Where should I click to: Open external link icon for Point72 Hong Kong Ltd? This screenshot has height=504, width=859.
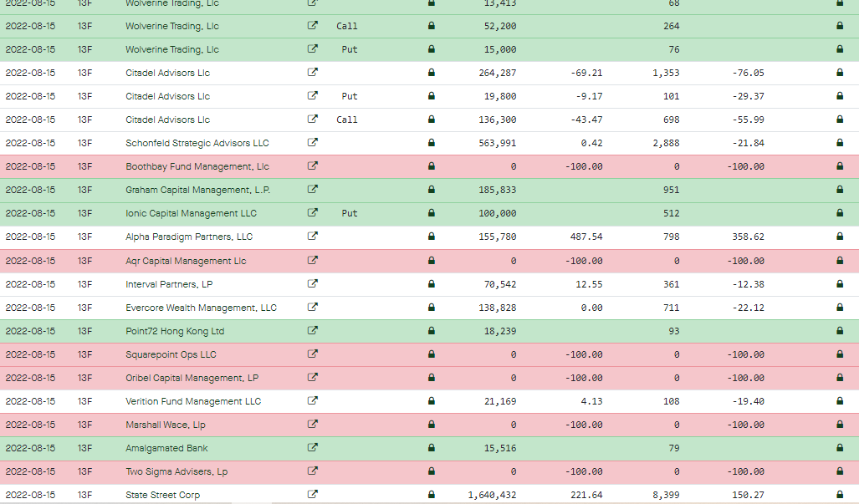(312, 330)
